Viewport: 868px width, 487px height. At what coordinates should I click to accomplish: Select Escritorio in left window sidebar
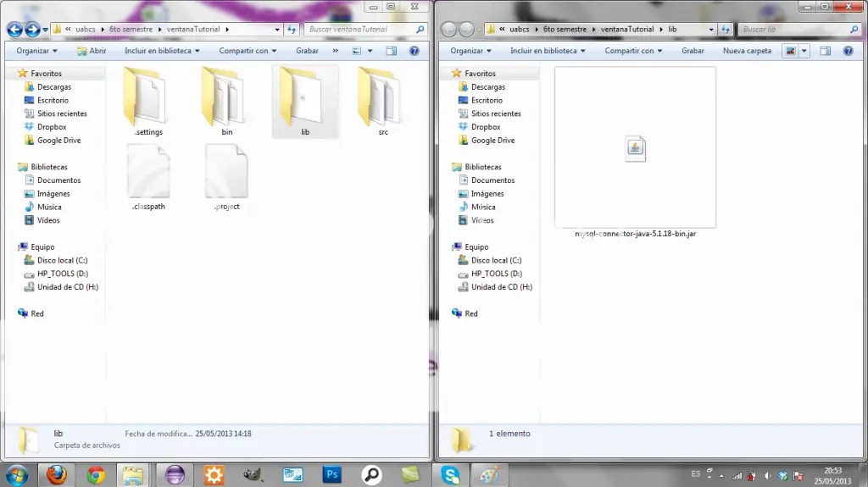tap(53, 100)
